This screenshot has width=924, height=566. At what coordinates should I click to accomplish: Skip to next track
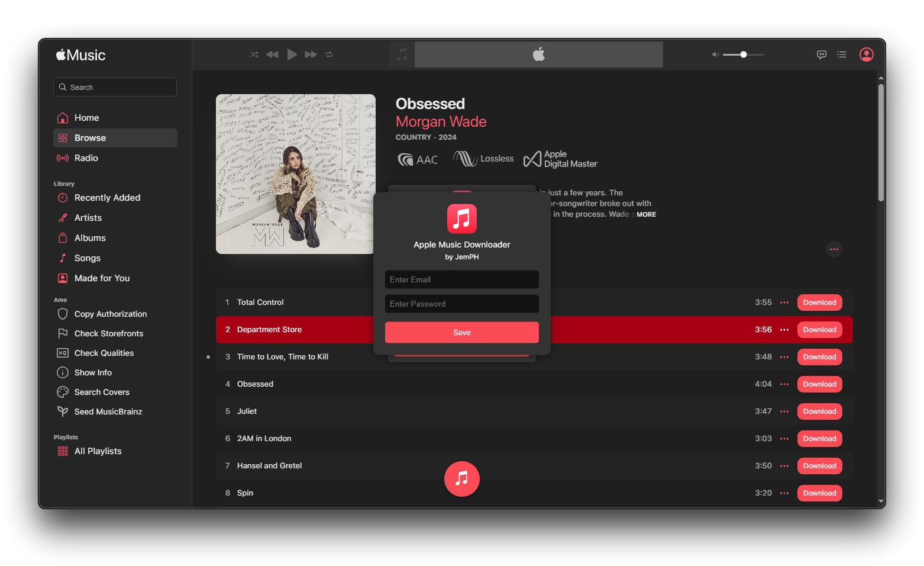click(311, 54)
